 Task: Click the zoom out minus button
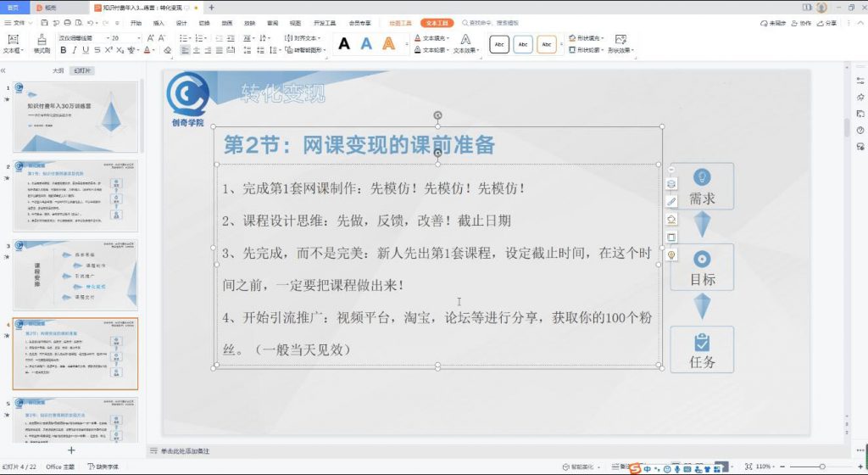(x=782, y=467)
